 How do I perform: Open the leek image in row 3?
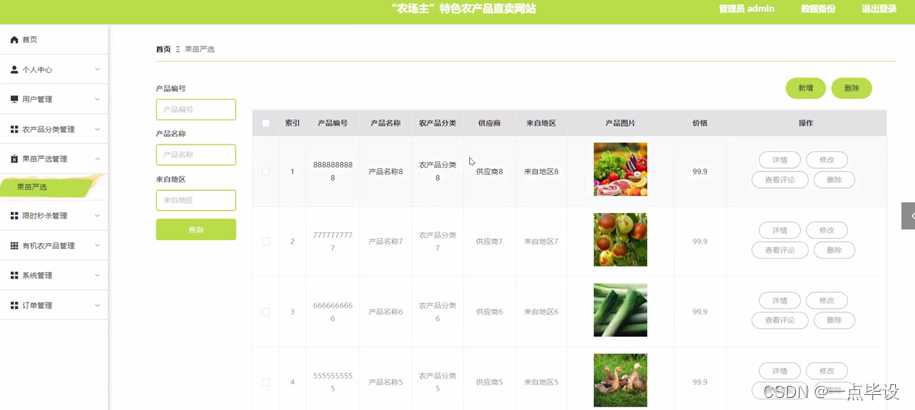tap(620, 310)
